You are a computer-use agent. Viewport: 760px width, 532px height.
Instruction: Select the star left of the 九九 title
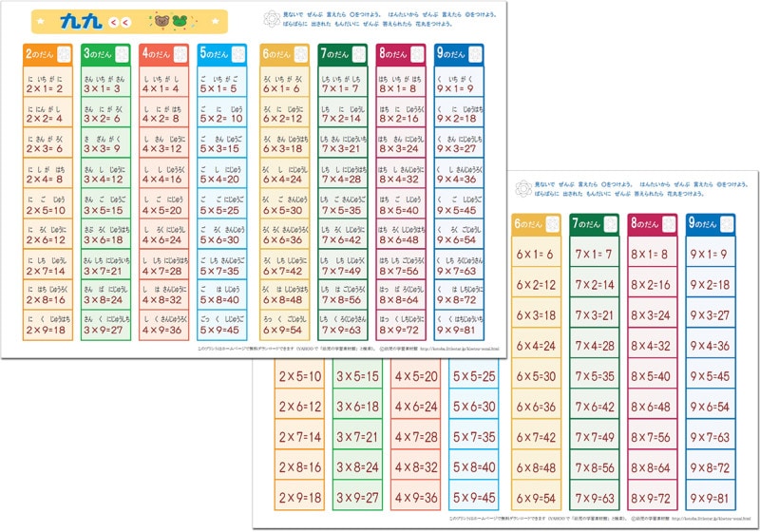pos(41,21)
